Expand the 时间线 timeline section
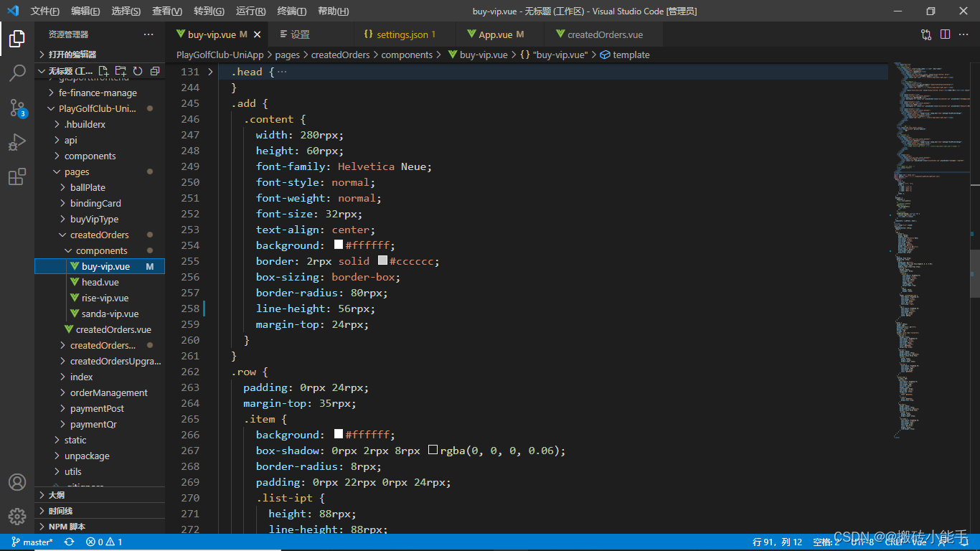The image size is (980, 551). coord(100,511)
